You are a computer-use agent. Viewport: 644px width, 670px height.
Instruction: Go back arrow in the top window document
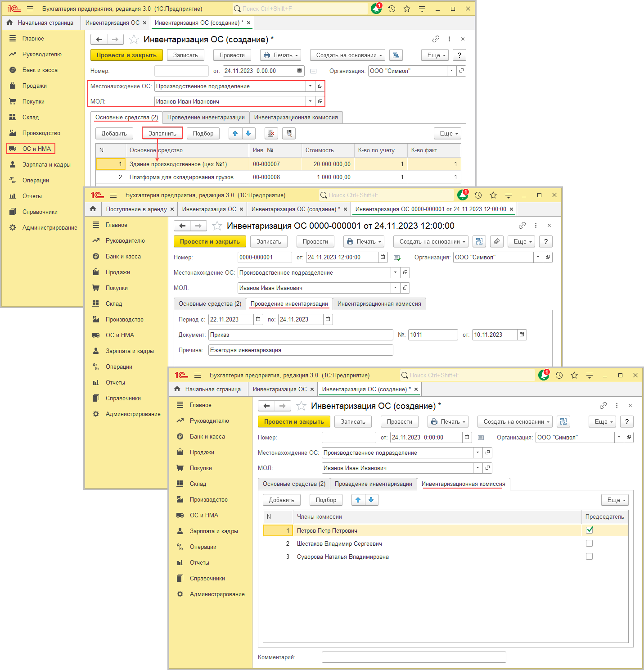point(99,40)
